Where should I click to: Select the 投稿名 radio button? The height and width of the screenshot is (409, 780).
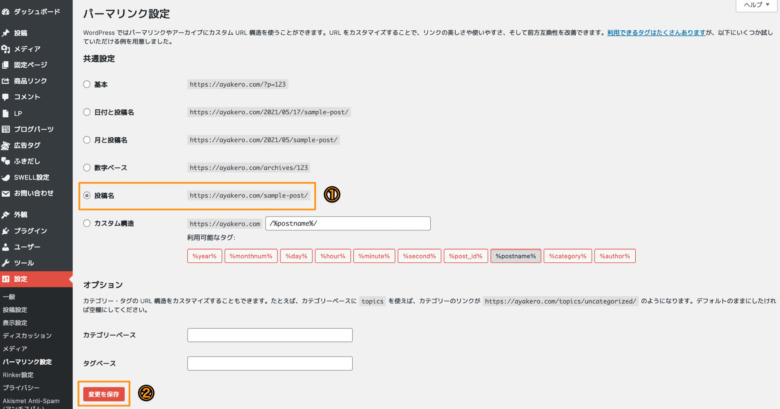click(87, 196)
